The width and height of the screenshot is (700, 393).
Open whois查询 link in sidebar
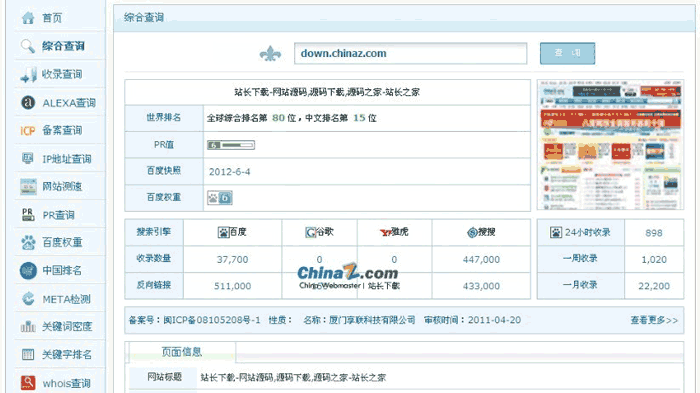(67, 383)
